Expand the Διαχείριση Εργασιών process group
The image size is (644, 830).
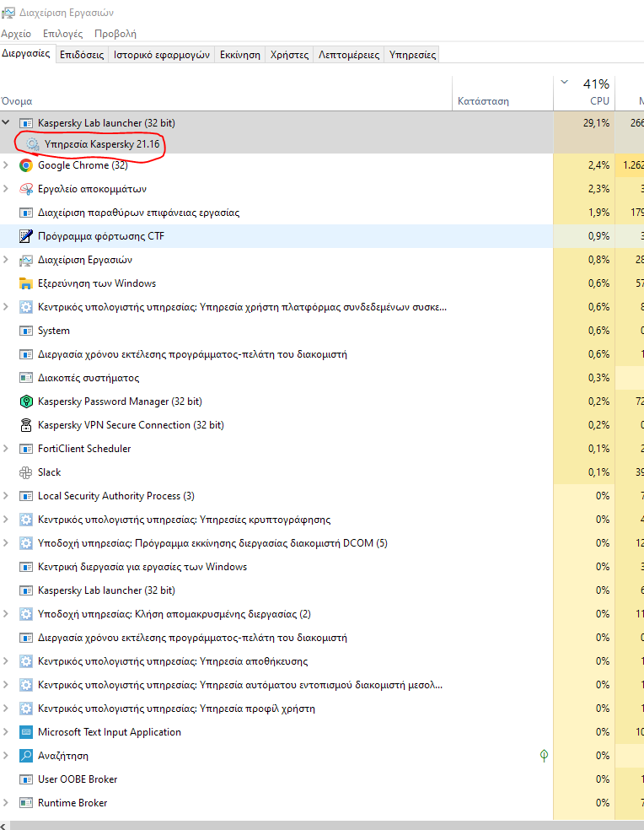tap(6, 260)
